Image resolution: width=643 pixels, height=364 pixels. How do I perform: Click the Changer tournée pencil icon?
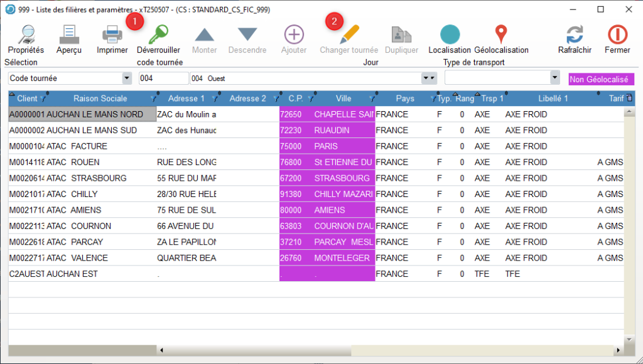pos(349,38)
